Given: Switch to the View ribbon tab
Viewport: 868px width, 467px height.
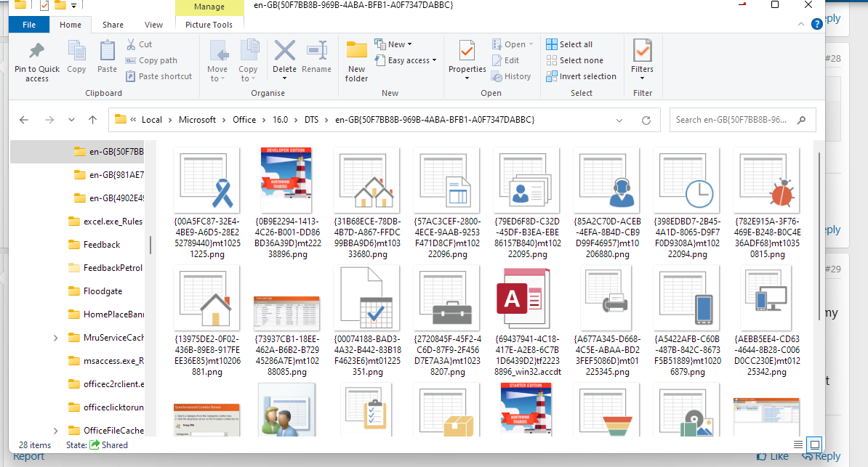Looking at the screenshot, I should [153, 25].
